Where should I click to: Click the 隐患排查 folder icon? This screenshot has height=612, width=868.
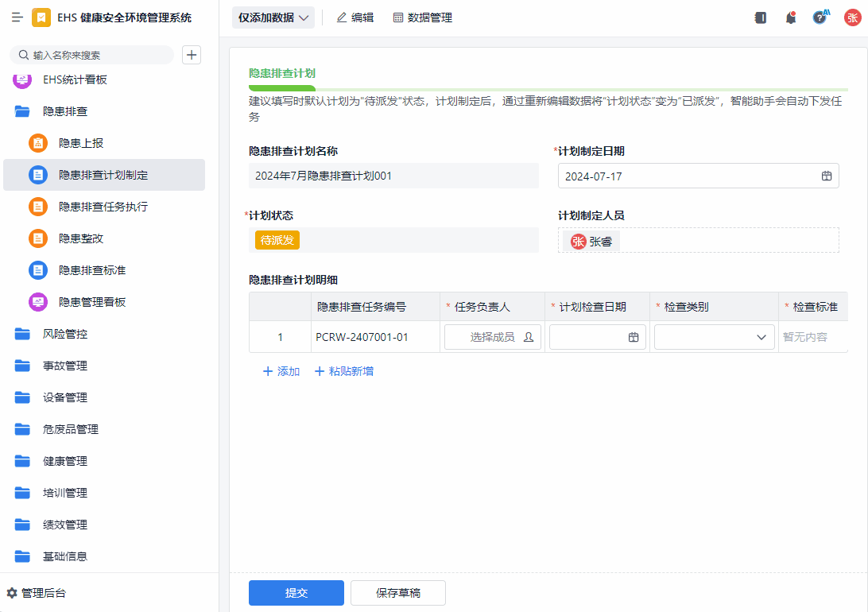point(22,111)
